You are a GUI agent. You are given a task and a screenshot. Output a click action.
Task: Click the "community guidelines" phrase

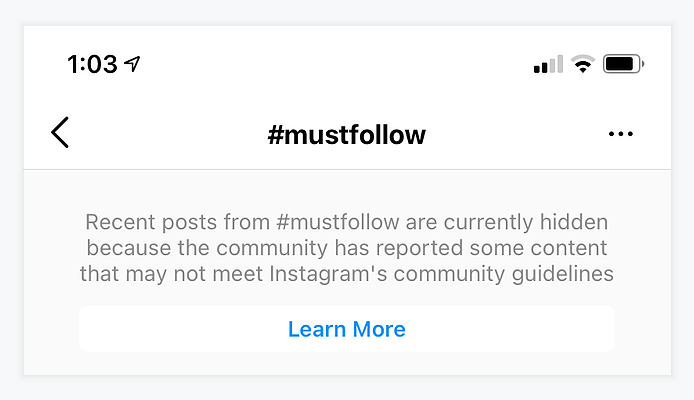(504, 273)
